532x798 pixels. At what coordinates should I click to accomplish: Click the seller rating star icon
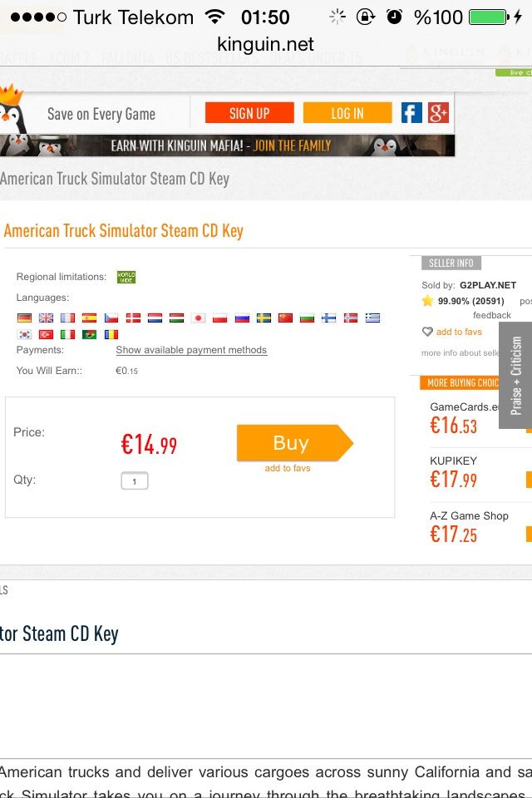(427, 301)
